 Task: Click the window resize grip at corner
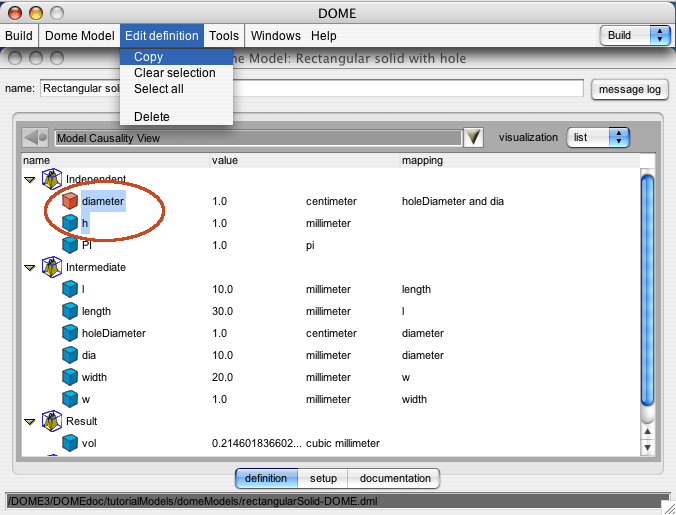tap(669, 508)
